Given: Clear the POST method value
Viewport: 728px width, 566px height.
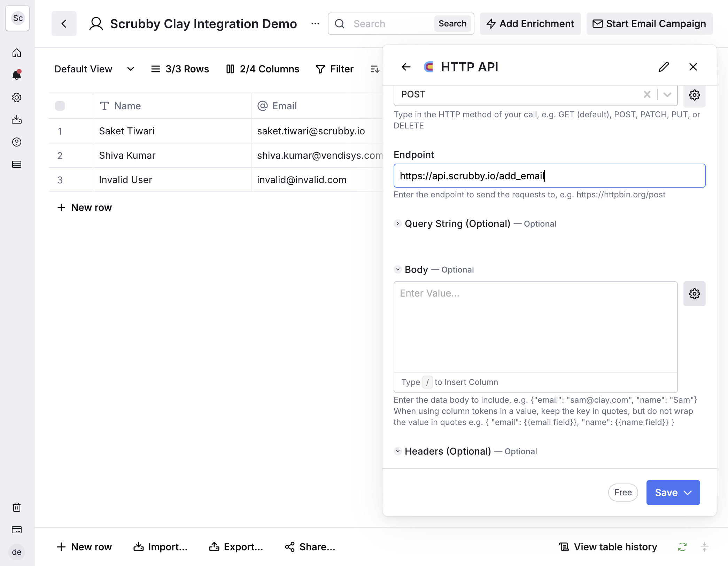Looking at the screenshot, I should click(x=647, y=94).
